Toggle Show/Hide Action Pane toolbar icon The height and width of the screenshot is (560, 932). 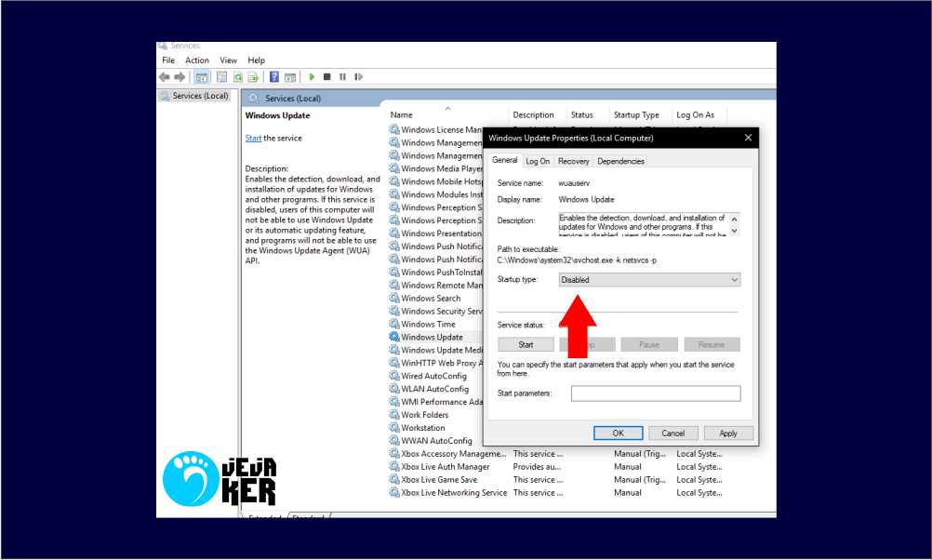tap(290, 76)
